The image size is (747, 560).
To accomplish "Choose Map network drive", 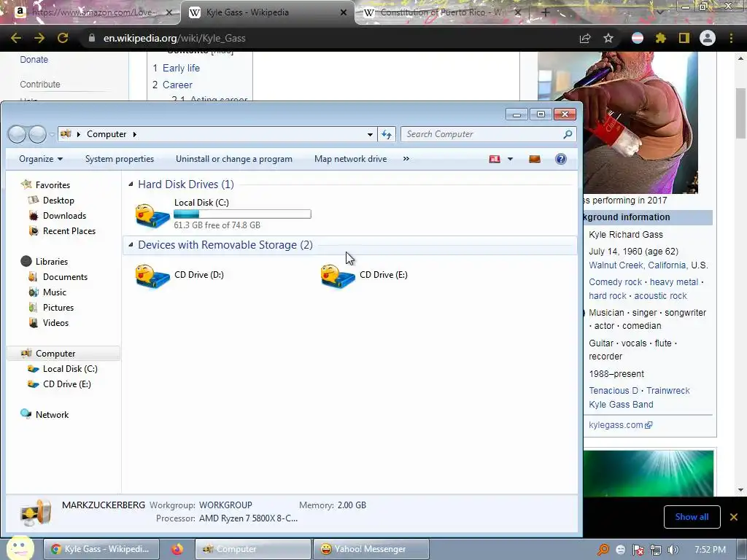I will [351, 159].
